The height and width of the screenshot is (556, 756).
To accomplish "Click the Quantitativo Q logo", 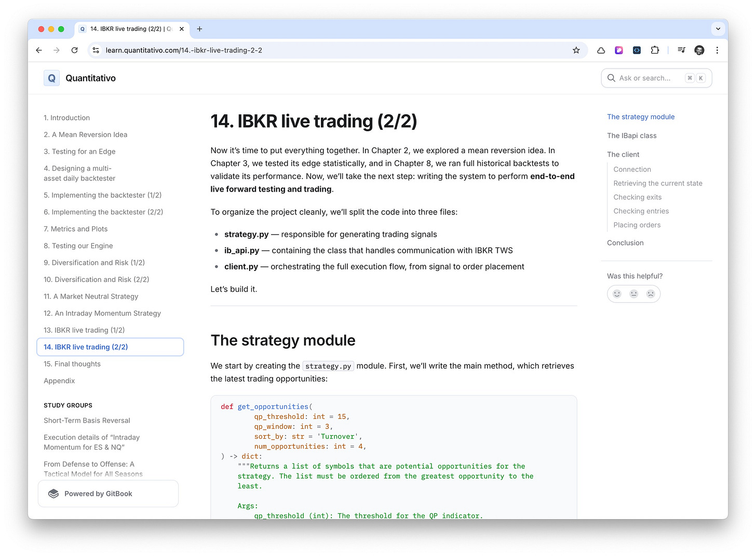I will coord(51,78).
